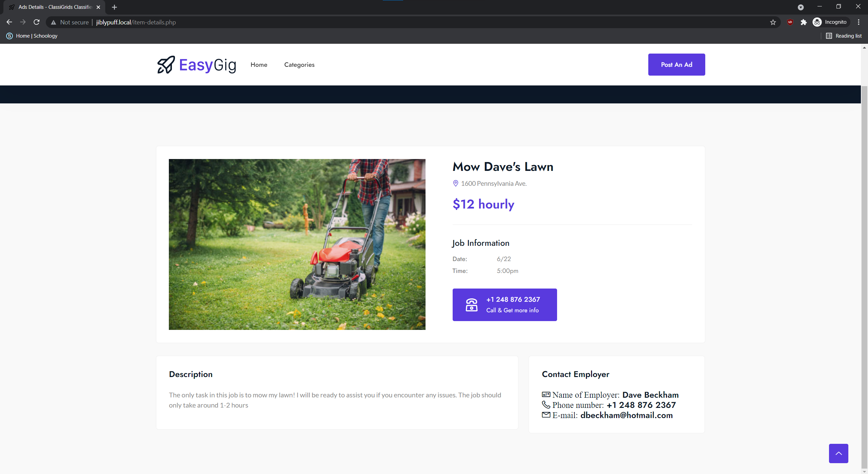
Task: Open the Incognito profile menu
Action: pos(831,22)
